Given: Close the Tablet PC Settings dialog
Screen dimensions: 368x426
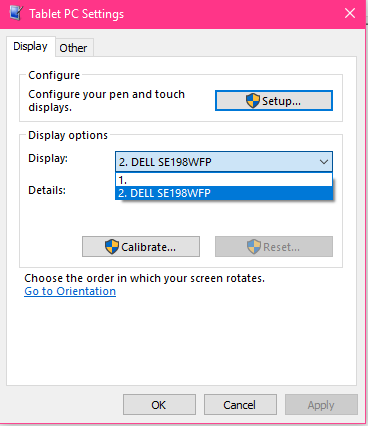Looking at the screenshot, I should tap(350, 13).
